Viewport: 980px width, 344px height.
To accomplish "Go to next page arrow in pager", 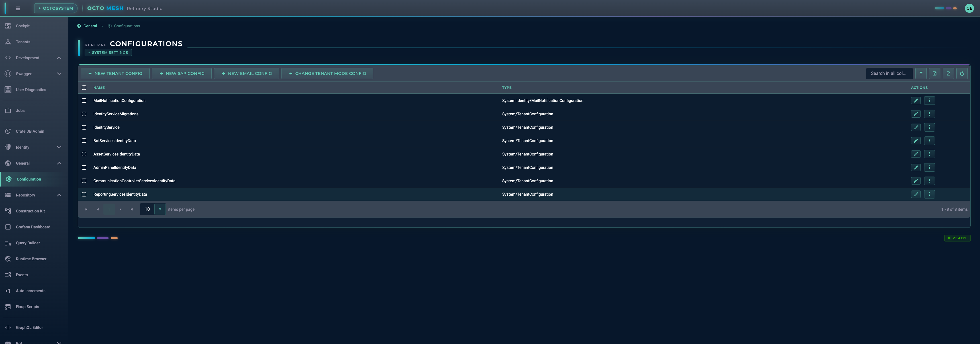I will pyautogui.click(x=120, y=209).
